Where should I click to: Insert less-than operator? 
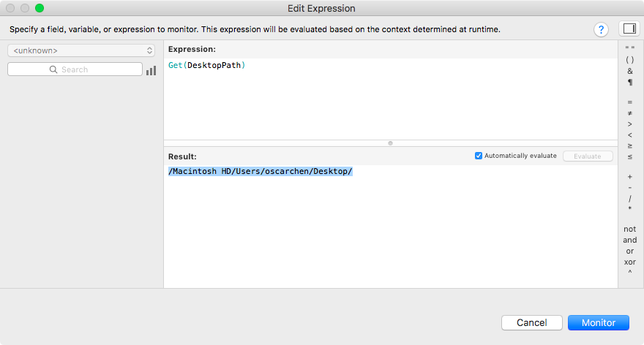click(x=629, y=135)
